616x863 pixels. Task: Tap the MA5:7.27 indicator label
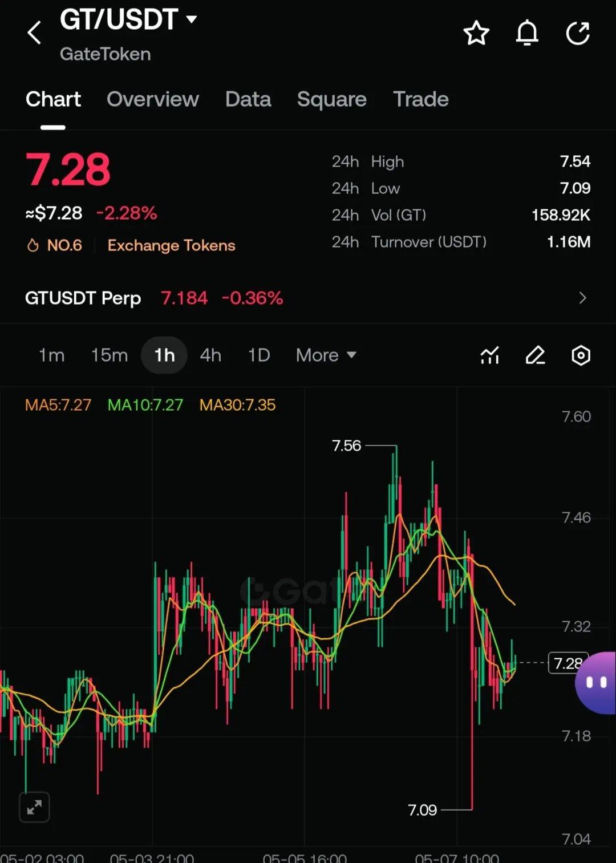click(58, 405)
